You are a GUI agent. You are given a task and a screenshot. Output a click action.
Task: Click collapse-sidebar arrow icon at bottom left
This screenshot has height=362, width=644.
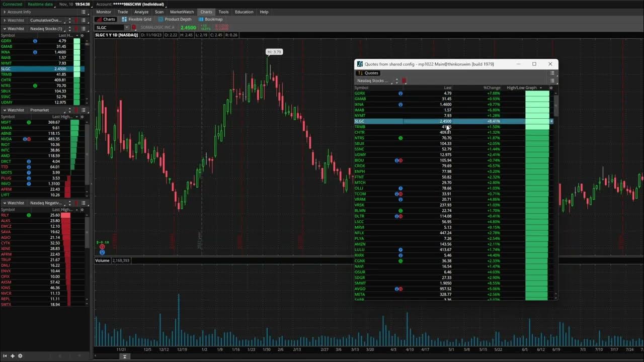click(x=6, y=356)
